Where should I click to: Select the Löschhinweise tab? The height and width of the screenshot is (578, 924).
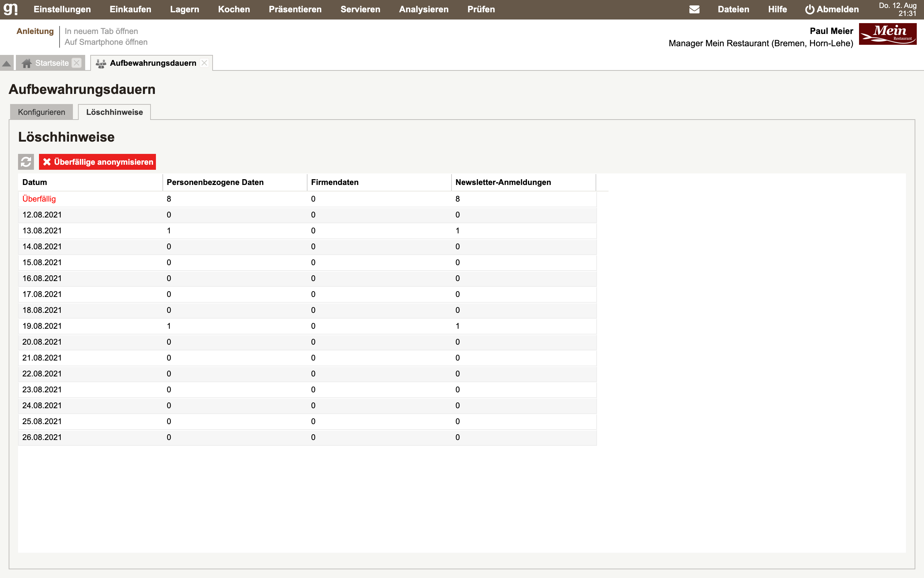pyautogui.click(x=114, y=112)
